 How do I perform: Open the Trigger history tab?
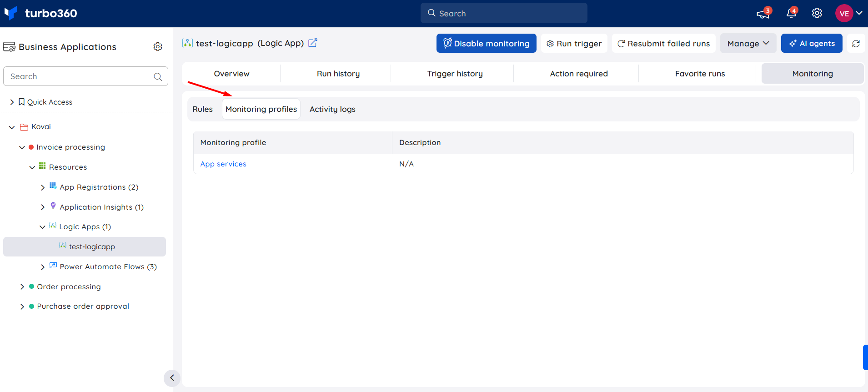click(455, 74)
